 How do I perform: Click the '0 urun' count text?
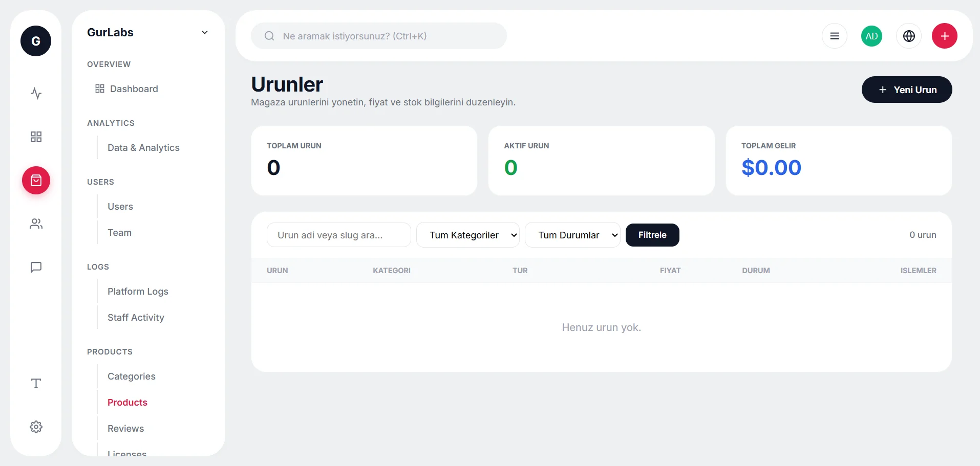tap(923, 235)
